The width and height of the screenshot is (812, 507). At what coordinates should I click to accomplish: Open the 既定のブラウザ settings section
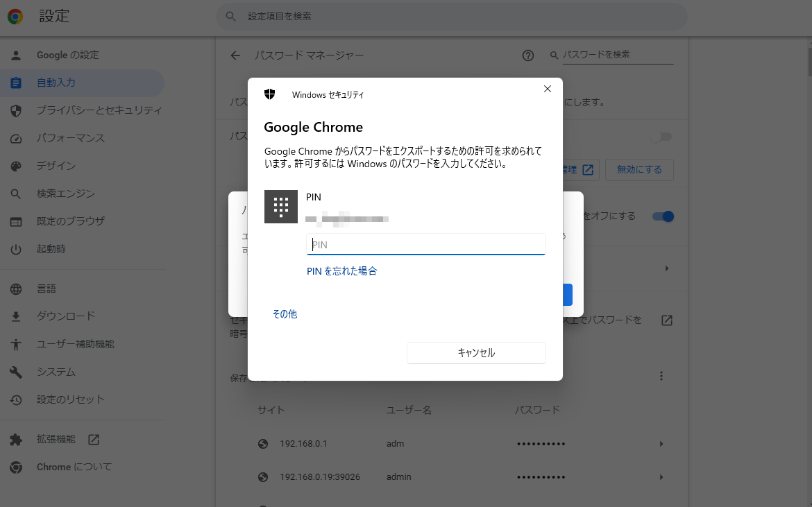[83, 222]
